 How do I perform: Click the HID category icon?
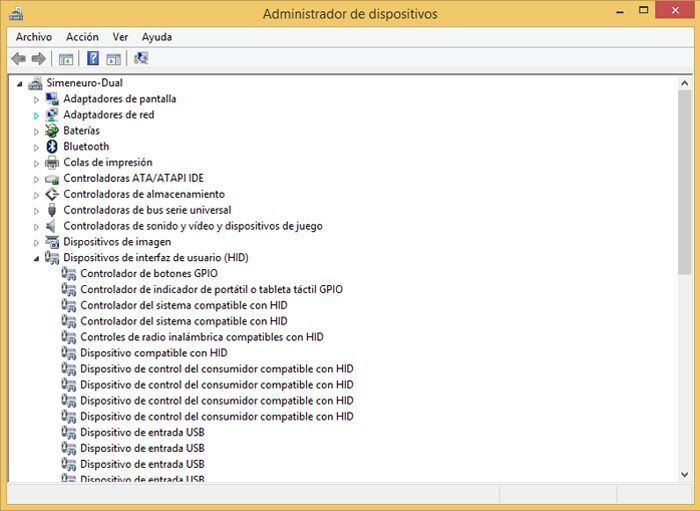[x=52, y=258]
